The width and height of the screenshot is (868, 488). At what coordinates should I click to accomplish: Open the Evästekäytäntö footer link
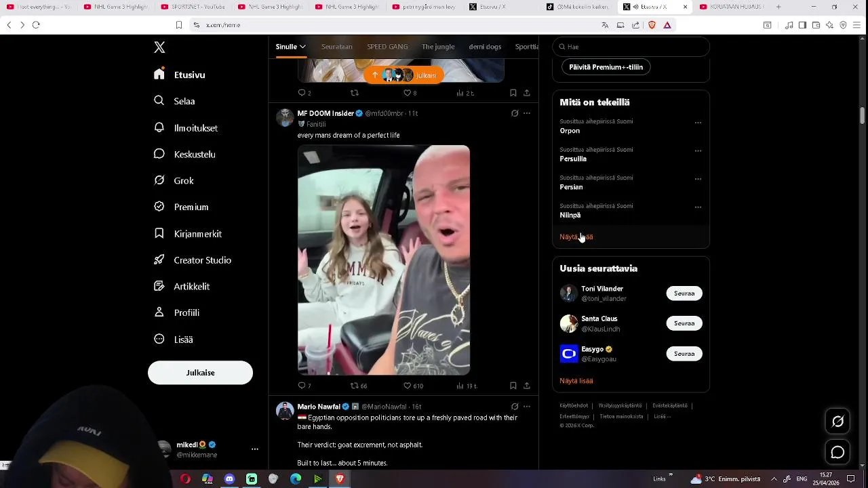pyautogui.click(x=670, y=405)
